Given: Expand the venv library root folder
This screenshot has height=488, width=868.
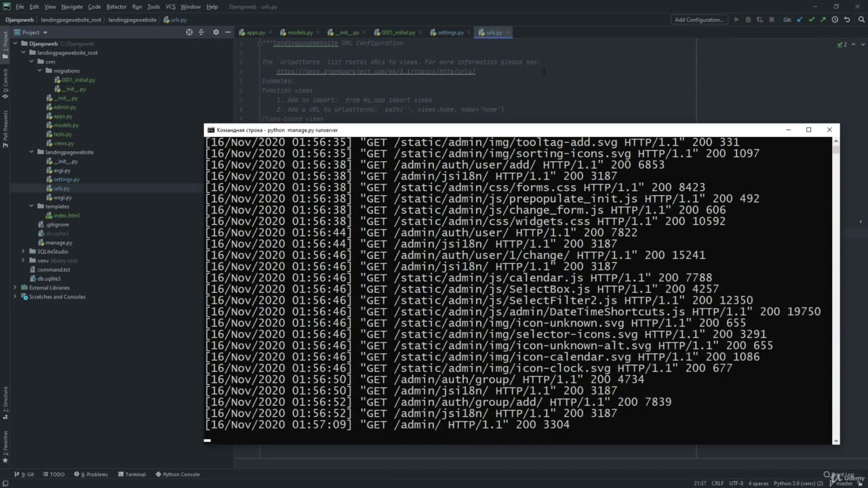Looking at the screenshot, I should point(23,260).
